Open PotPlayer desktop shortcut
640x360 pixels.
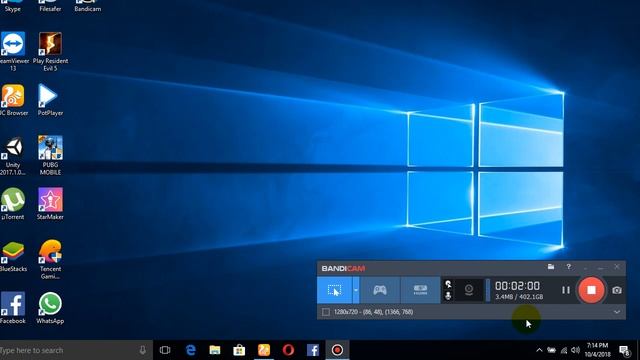tap(50, 100)
